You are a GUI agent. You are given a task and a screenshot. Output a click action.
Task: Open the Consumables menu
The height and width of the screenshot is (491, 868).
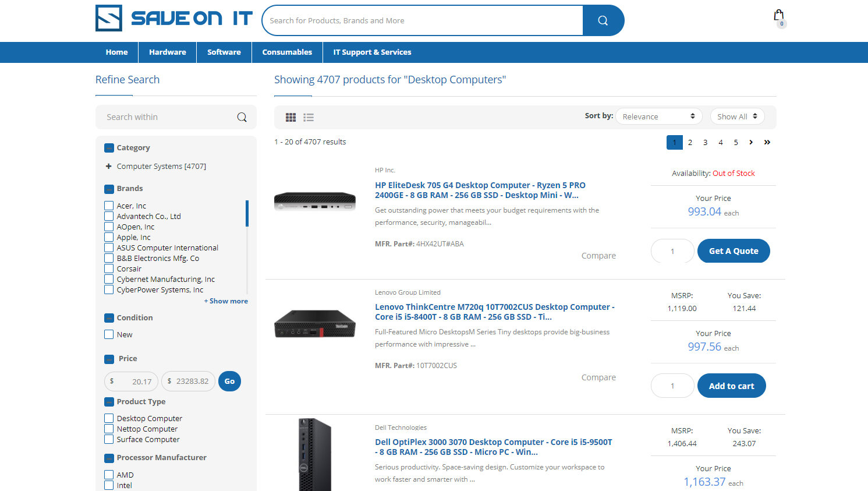[x=287, y=52]
